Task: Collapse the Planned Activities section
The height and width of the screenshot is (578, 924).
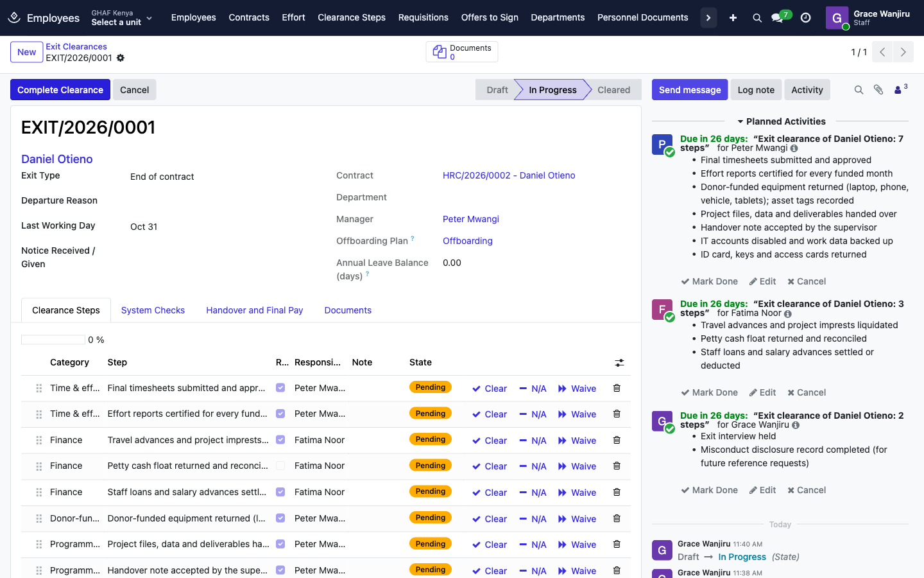Action: pyautogui.click(x=781, y=121)
